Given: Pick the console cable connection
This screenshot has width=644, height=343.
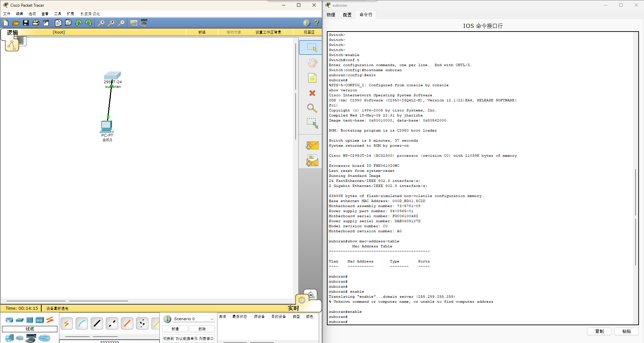Looking at the screenshot, I should (x=82, y=324).
